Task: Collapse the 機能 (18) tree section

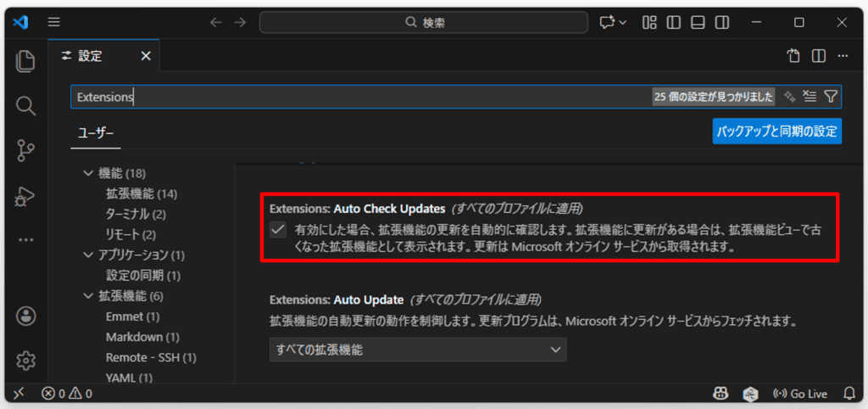Action: [88, 173]
